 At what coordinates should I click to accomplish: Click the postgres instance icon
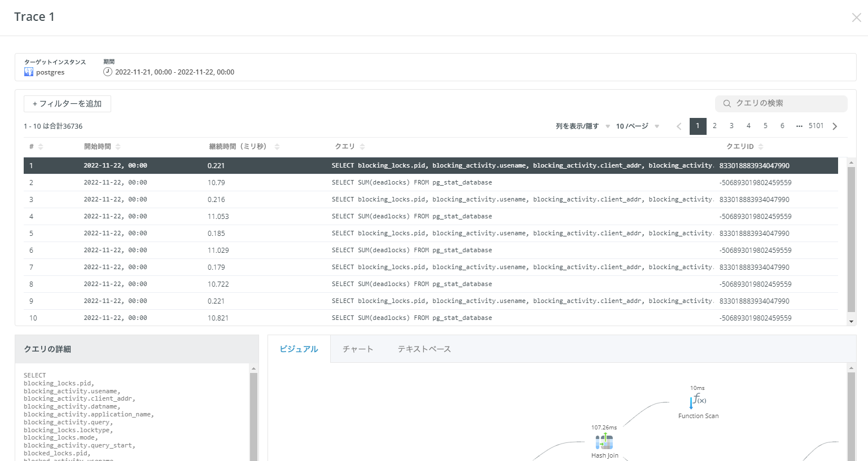[29, 72]
